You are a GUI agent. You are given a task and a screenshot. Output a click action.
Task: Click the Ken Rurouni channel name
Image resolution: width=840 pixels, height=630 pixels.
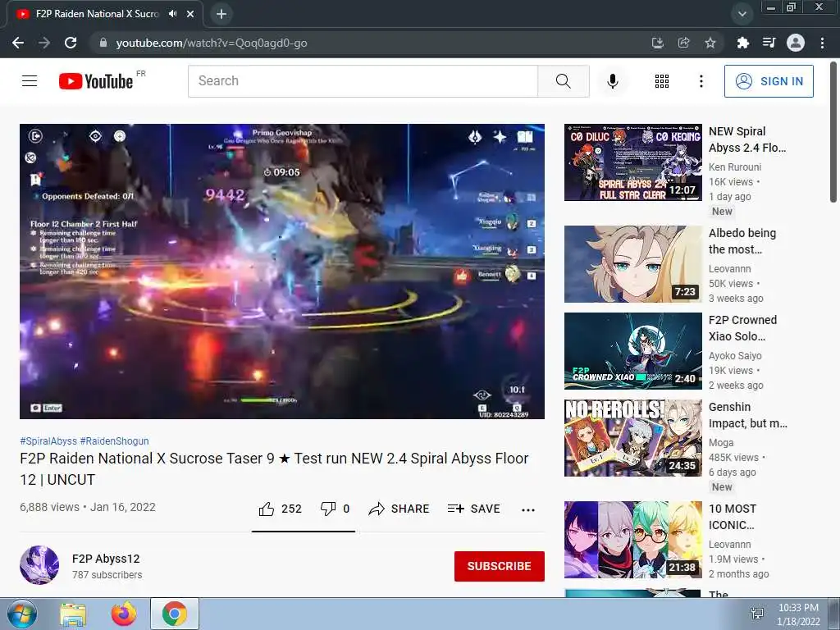pyautogui.click(x=735, y=167)
